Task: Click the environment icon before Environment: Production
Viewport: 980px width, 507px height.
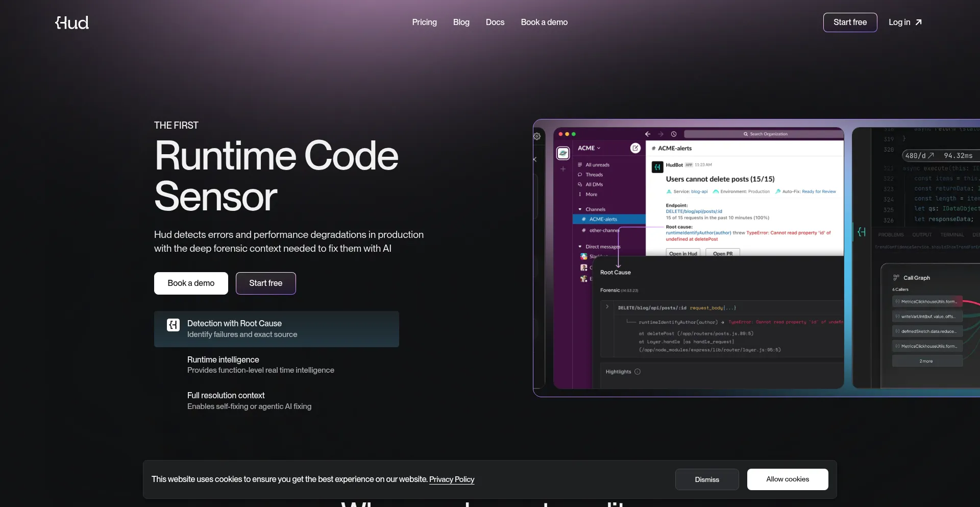Action: (716, 192)
